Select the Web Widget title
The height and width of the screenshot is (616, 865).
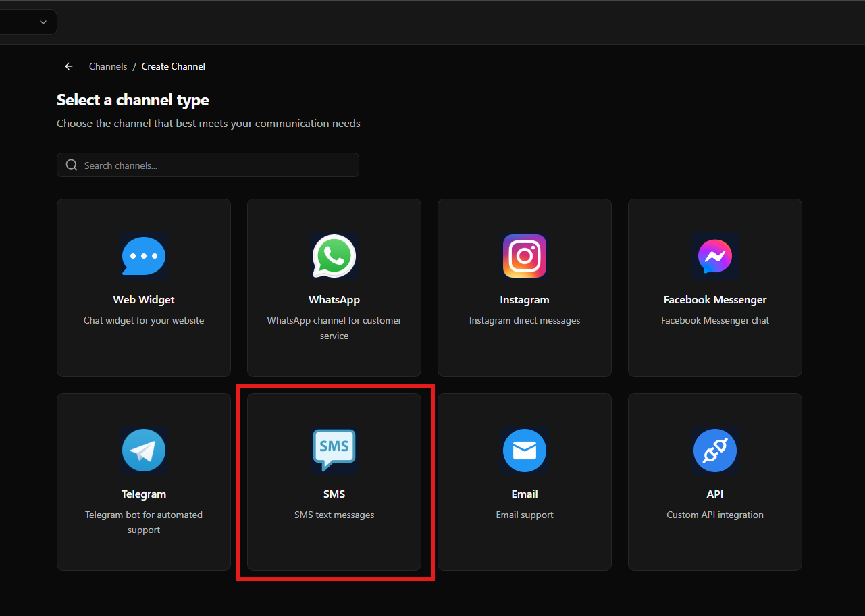tap(144, 300)
